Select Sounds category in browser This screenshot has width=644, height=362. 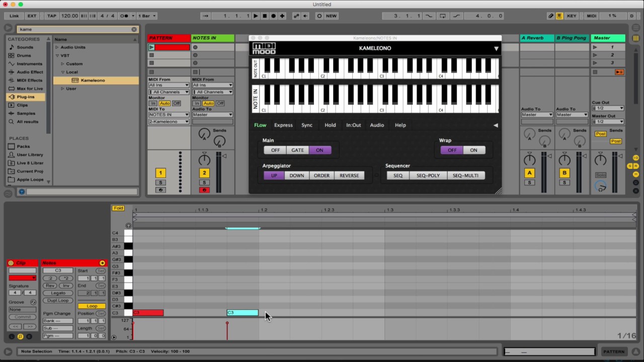pyautogui.click(x=25, y=47)
